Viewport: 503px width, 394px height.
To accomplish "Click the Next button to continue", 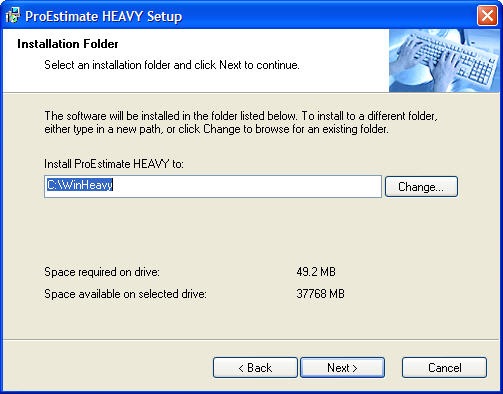I will point(342,368).
